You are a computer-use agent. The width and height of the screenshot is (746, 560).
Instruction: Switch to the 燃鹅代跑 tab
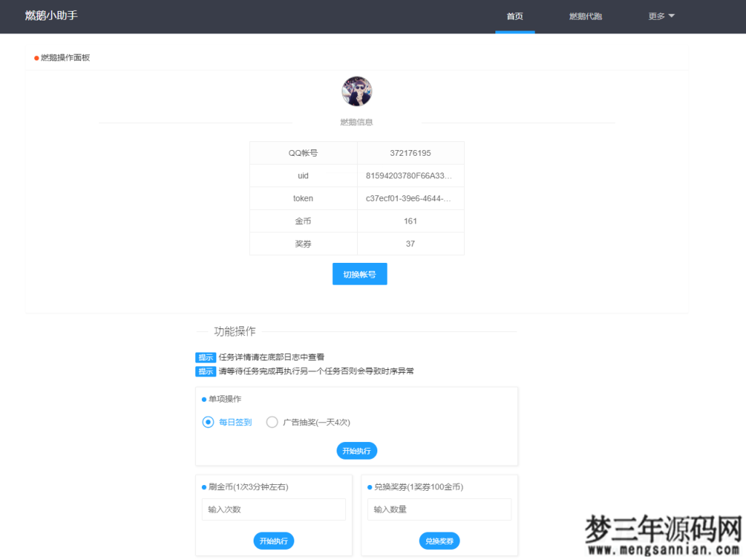click(x=587, y=16)
